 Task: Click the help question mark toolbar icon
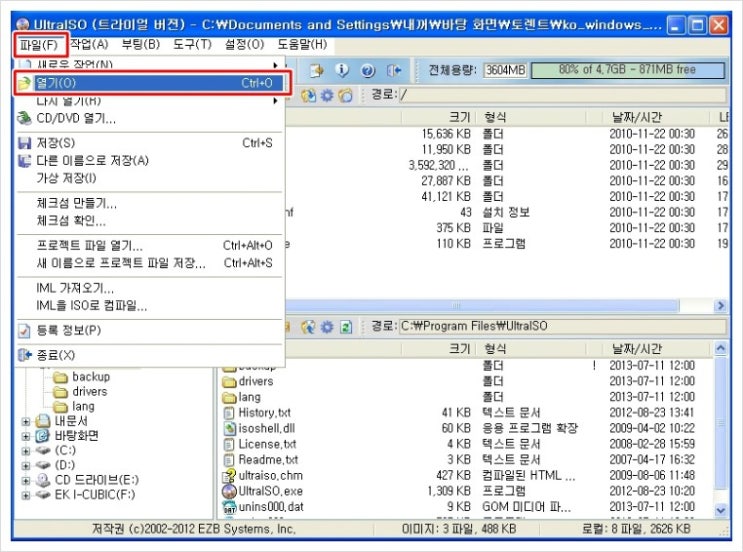coord(368,71)
